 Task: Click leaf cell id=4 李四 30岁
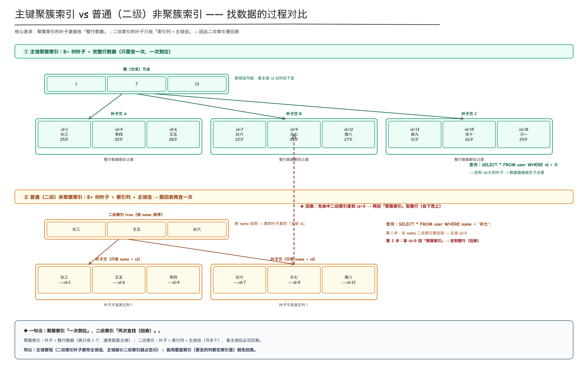pyautogui.click(x=119, y=134)
